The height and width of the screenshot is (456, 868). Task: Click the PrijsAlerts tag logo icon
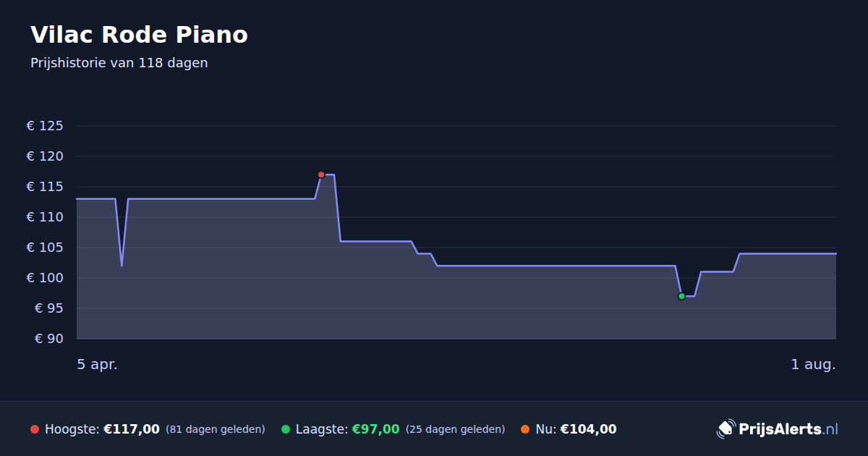tap(726, 429)
